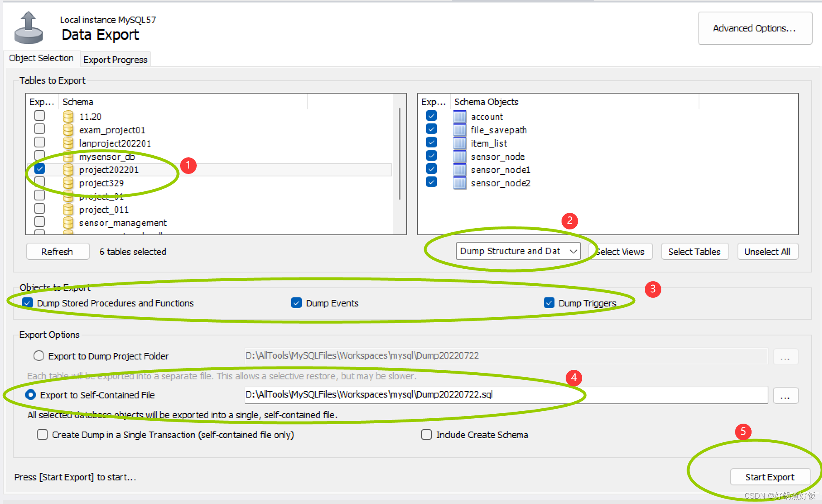
Task: Click the self-contained file path field
Action: pos(505,395)
